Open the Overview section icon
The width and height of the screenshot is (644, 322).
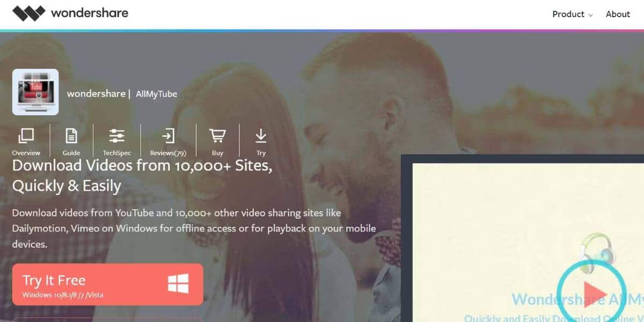(26, 136)
